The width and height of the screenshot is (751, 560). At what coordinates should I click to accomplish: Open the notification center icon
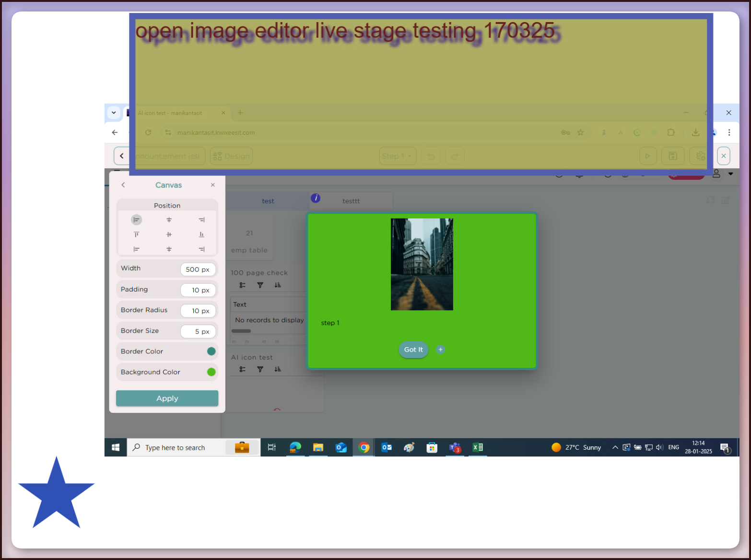click(x=725, y=448)
